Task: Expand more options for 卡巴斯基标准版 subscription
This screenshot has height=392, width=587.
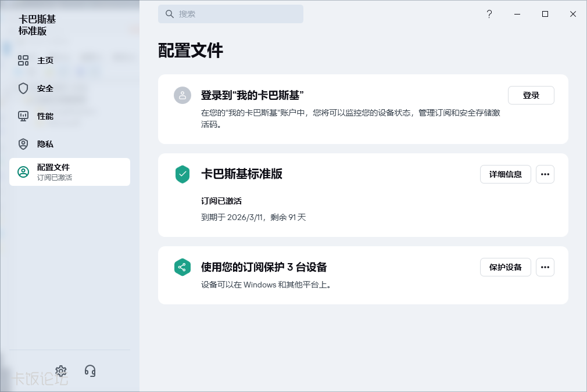Action: [545, 174]
